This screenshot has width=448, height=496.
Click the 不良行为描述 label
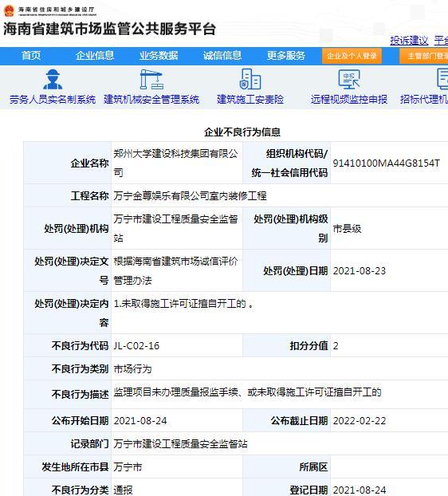pos(80,395)
